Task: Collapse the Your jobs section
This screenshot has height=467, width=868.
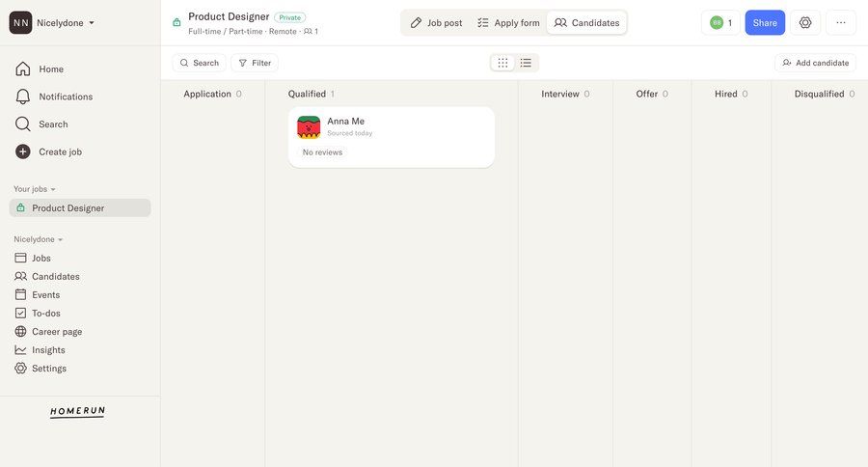Action: coord(35,189)
